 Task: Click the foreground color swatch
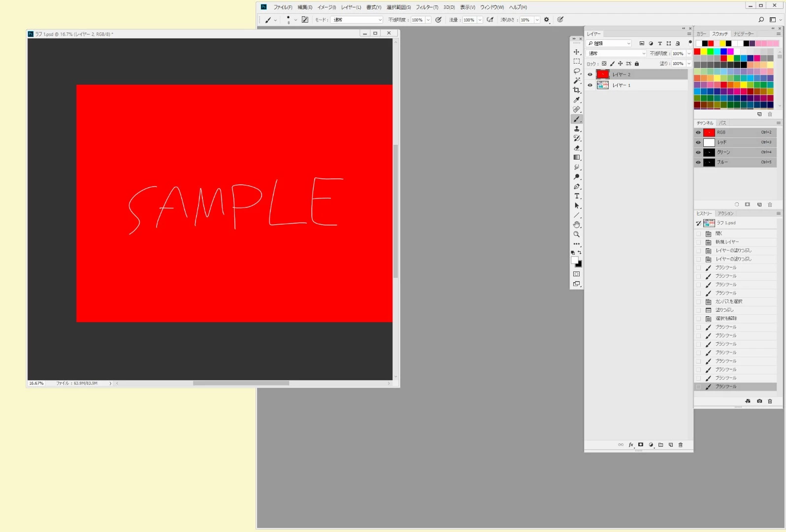pos(574,260)
